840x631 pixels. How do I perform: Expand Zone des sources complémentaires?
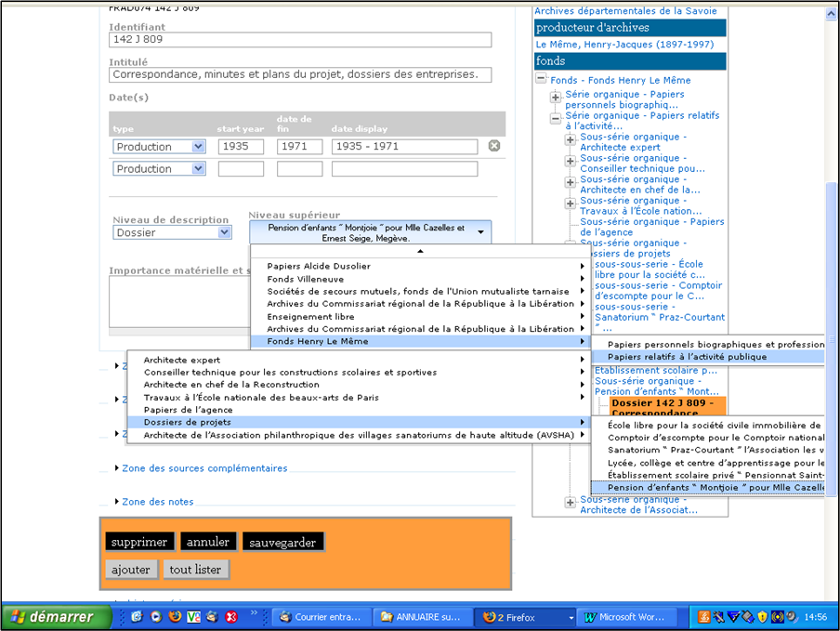point(204,468)
